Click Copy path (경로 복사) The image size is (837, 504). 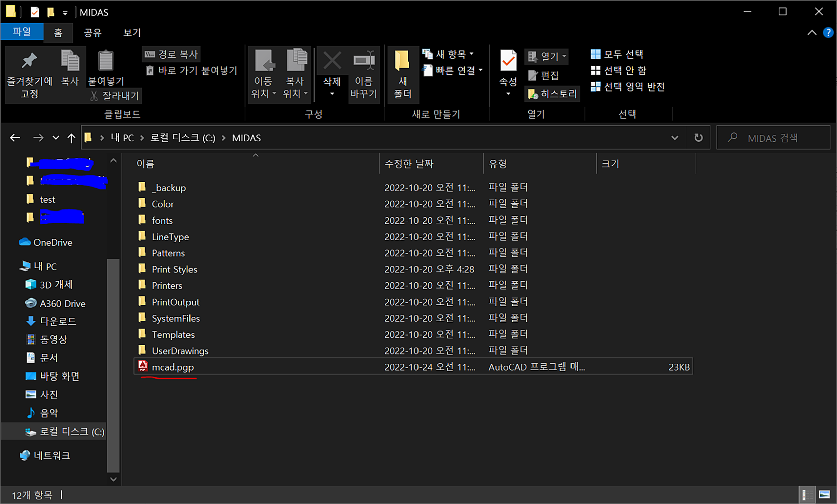pyautogui.click(x=171, y=54)
